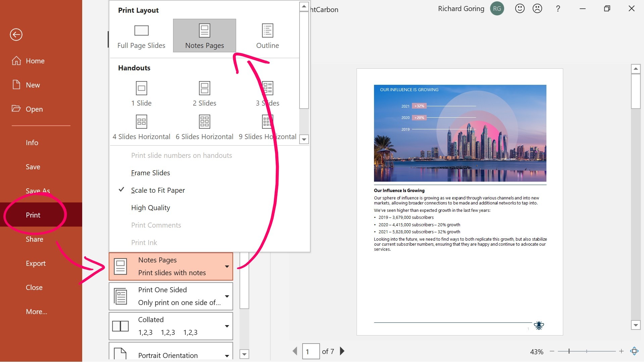The height and width of the screenshot is (362, 644).
Task: Enable High Quality print option
Action: (x=150, y=207)
